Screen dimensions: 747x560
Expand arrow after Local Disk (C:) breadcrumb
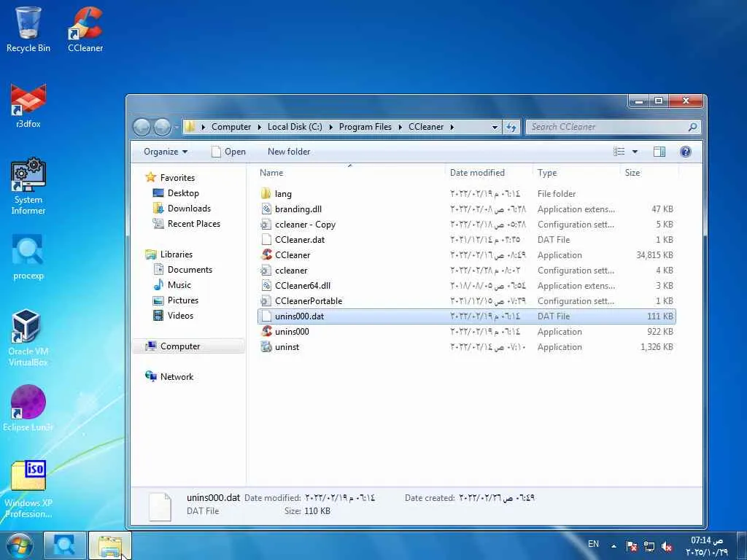click(331, 127)
